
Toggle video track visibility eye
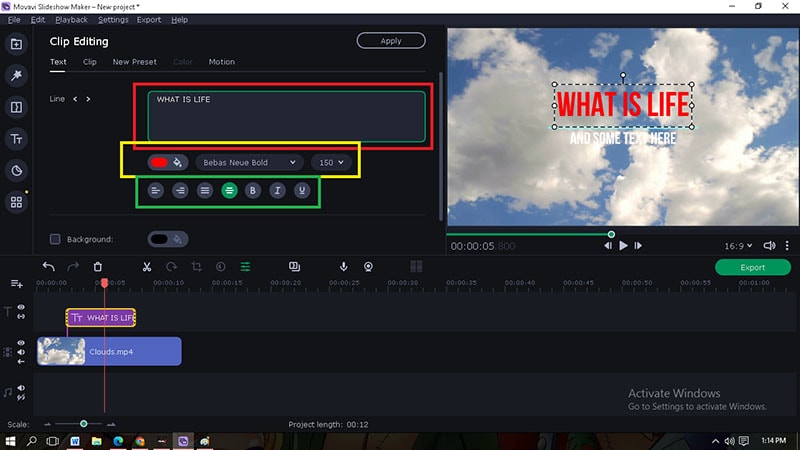point(21,343)
